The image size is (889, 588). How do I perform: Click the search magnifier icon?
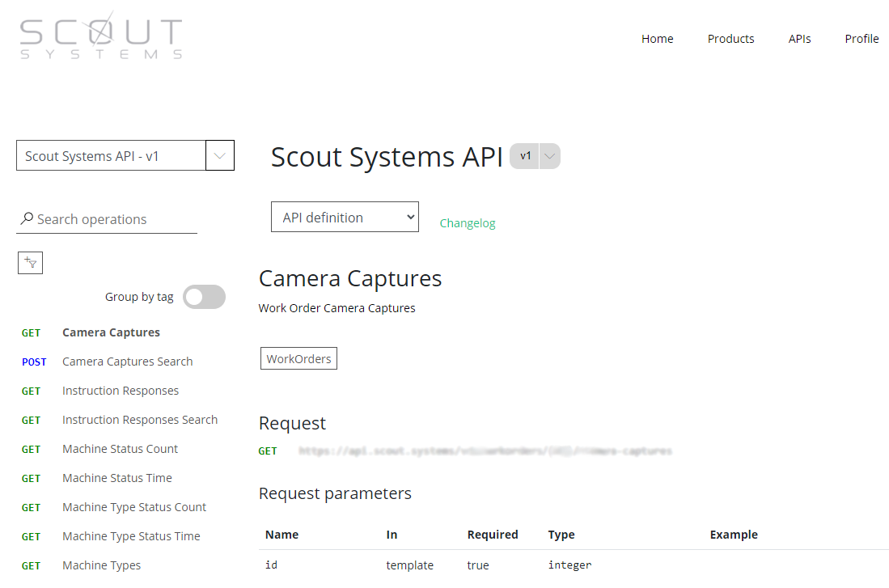point(27,219)
